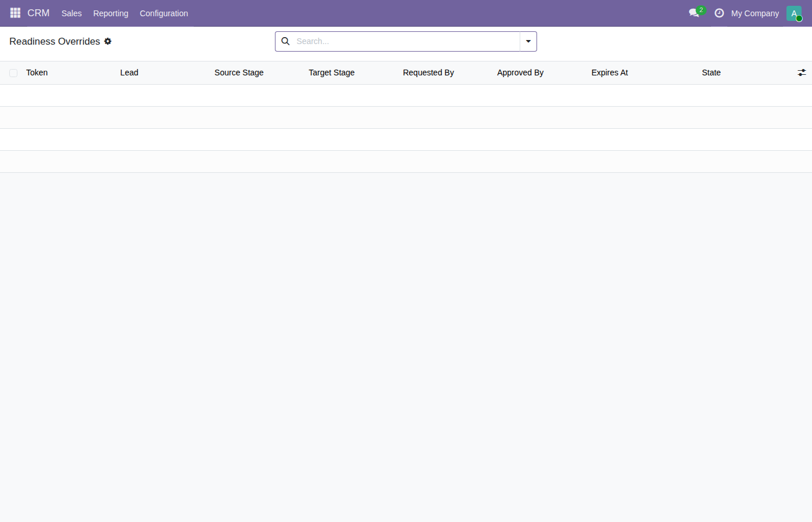Sort by the Source Stage column

pos(239,72)
